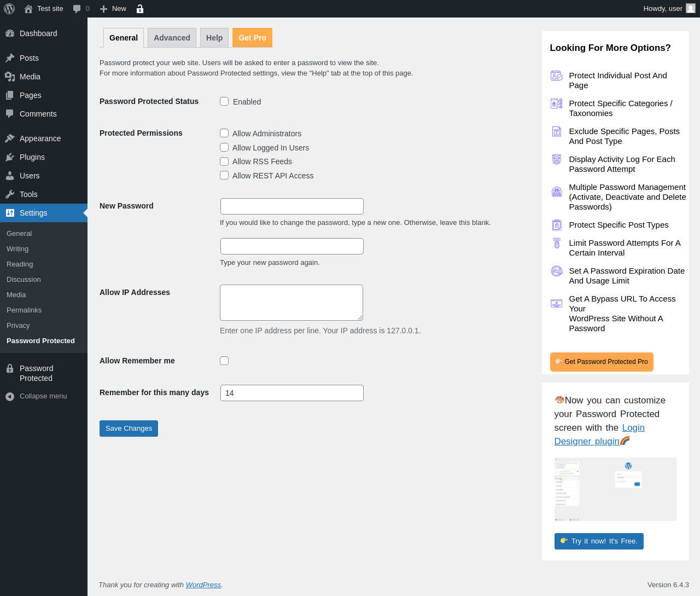Open the New content menu in admin bar
This screenshot has width=700, height=596.
click(x=113, y=9)
